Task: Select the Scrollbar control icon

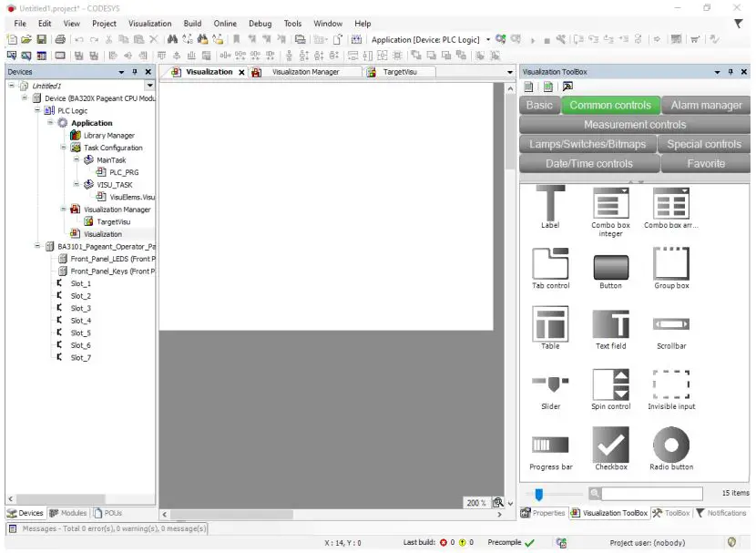Action: coord(671,324)
